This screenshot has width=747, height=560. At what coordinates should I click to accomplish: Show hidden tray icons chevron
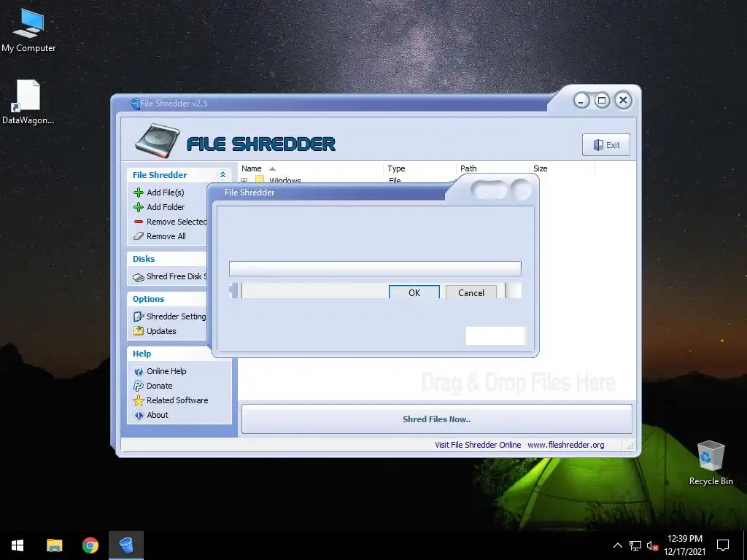click(x=617, y=545)
